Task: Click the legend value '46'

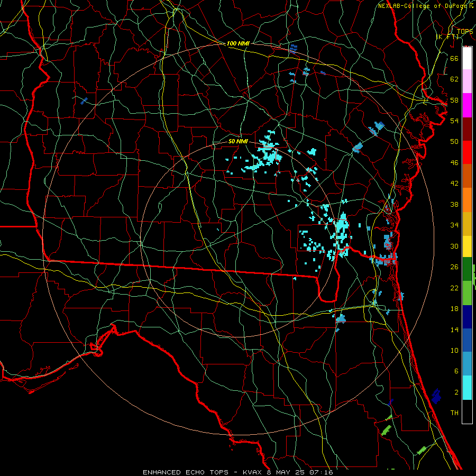Action: coord(454,163)
